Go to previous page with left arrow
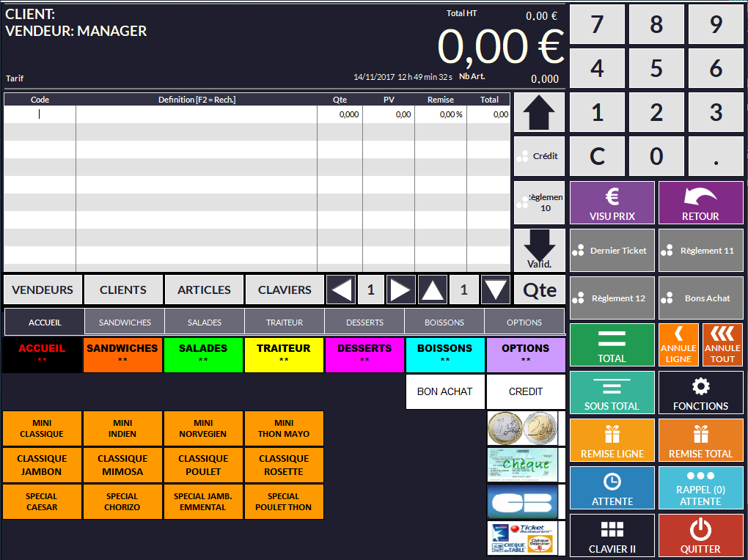This screenshot has width=748, height=560. click(x=341, y=290)
